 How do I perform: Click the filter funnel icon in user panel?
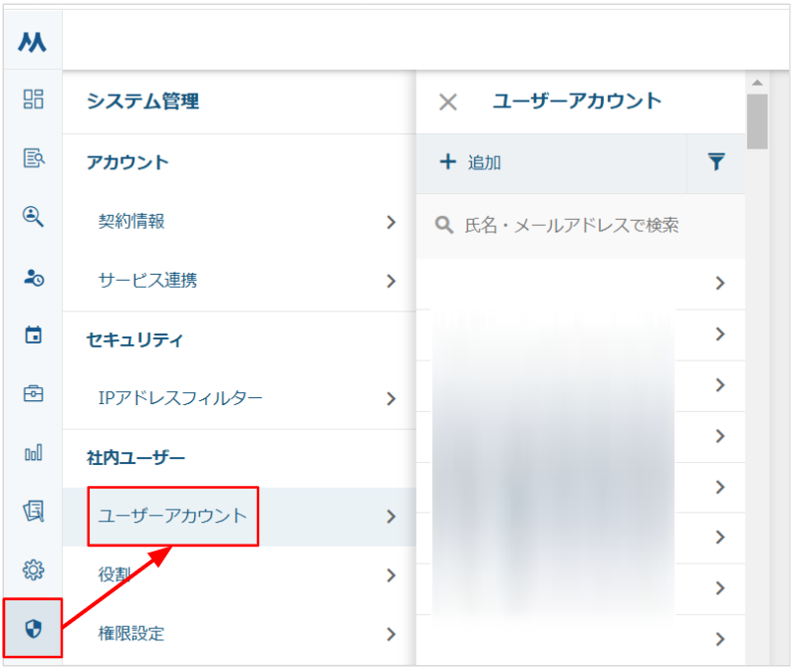[x=715, y=162]
